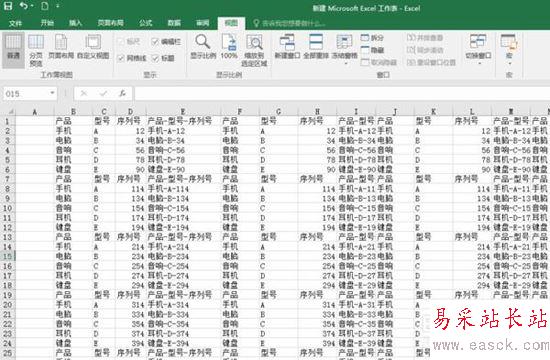This screenshot has width=550, height=360.
Task: Select the 视图 (View) tab
Action: pos(231,23)
